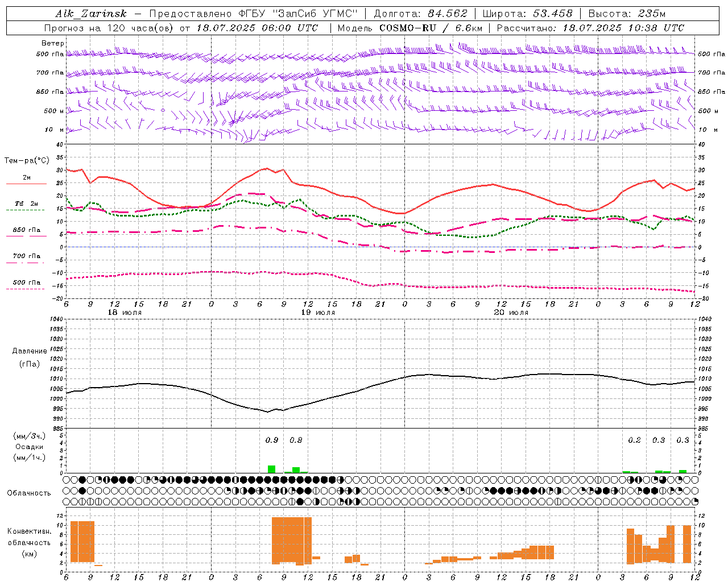Select the elevation text Высота: 235м
Image resolution: width=728 pixels, height=582 pixels.
[x=627, y=14]
